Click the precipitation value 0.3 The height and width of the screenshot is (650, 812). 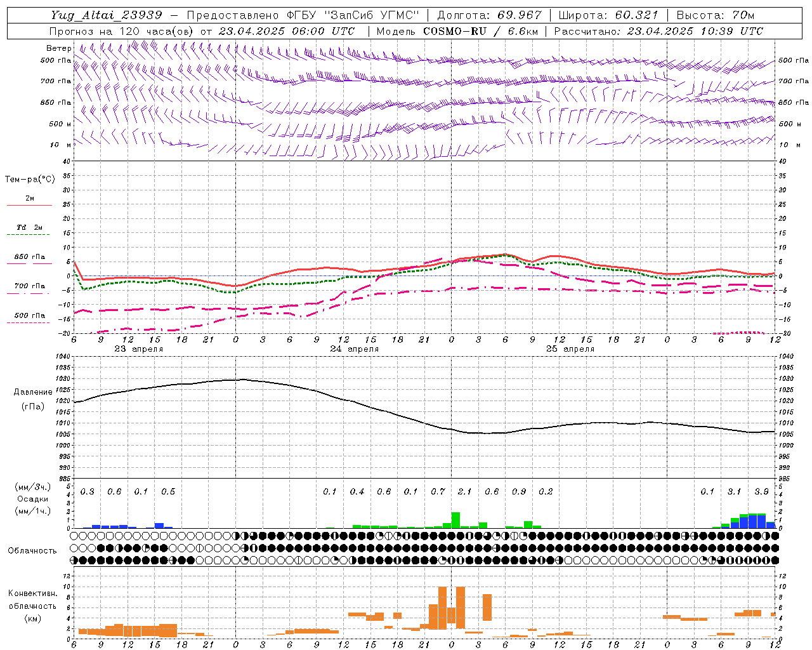pos(87,492)
